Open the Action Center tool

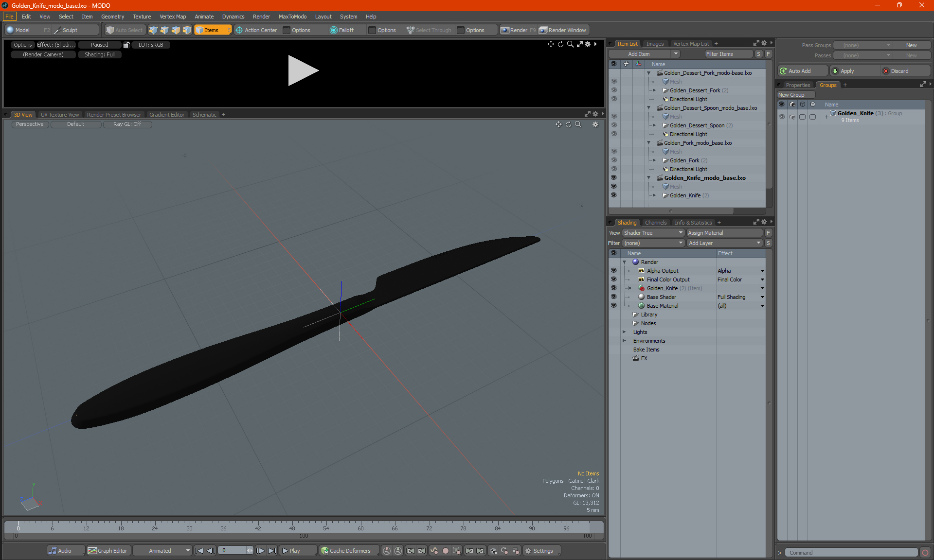point(256,30)
